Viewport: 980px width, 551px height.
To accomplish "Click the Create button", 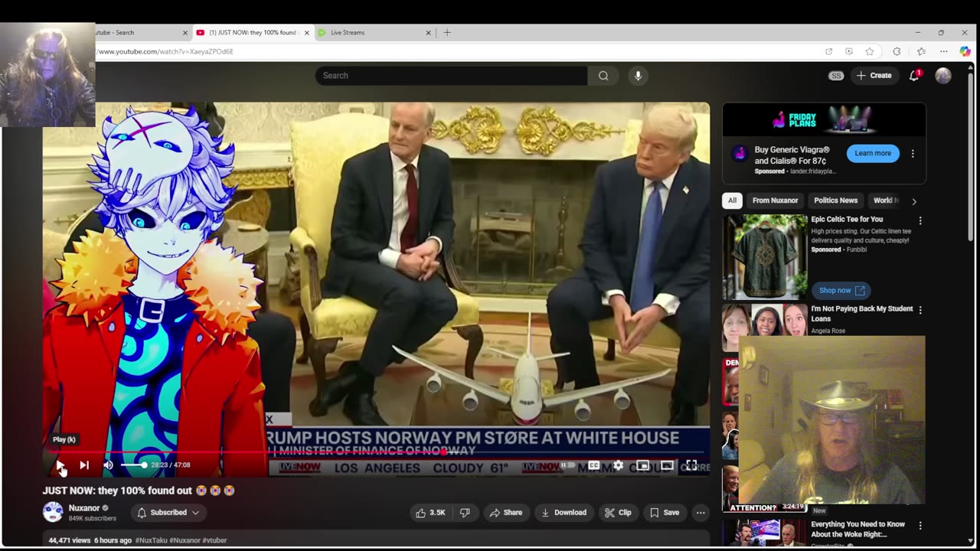I will point(874,76).
